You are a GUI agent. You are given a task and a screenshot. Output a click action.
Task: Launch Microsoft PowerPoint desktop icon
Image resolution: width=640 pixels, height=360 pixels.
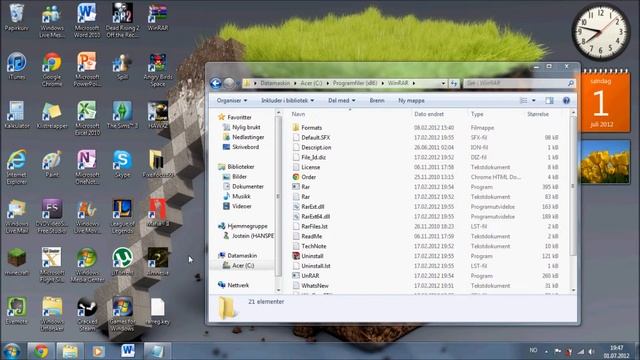pos(87,69)
